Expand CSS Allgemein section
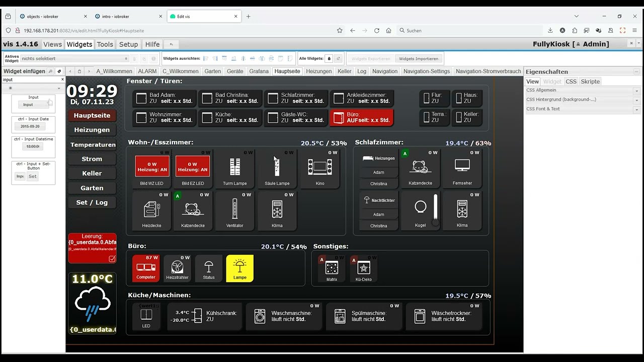644x362 pixels. tap(583, 90)
